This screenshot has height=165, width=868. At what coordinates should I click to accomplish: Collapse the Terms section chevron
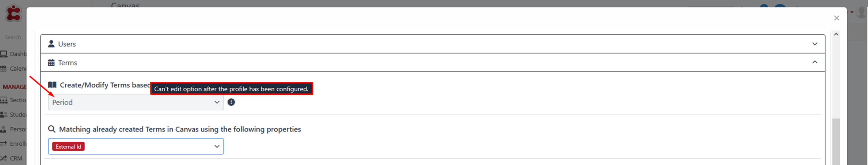pos(815,62)
